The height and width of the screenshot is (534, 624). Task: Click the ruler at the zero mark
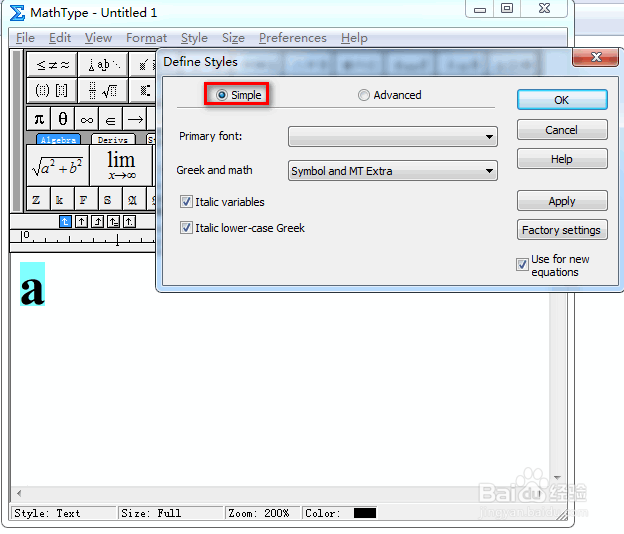point(25,236)
